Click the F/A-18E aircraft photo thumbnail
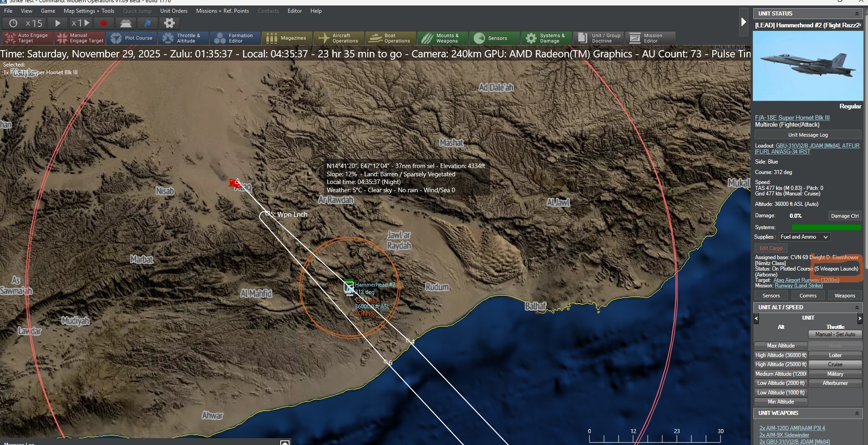This screenshot has width=868, height=445. (x=808, y=66)
